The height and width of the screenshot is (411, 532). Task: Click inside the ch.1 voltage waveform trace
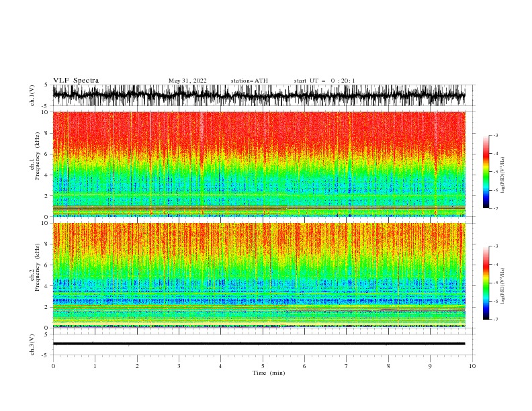259,95
